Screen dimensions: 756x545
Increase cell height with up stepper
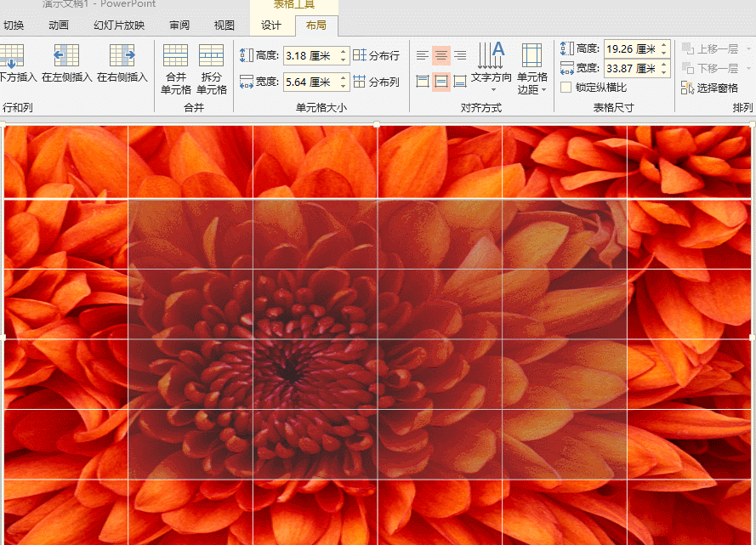click(344, 52)
